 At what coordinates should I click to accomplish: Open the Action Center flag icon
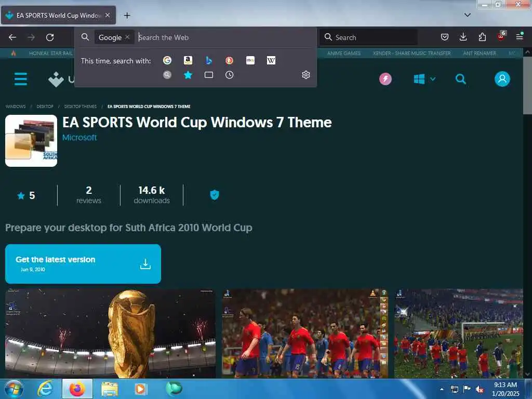467,389
